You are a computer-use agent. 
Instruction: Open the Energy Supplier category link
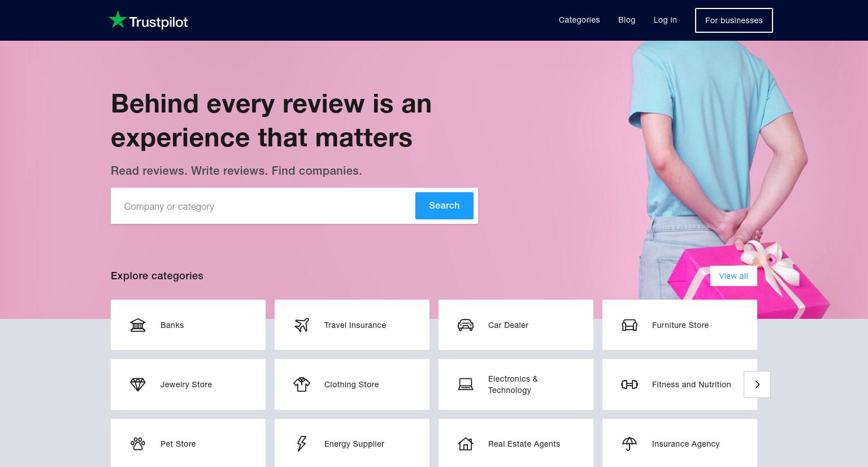tap(352, 444)
